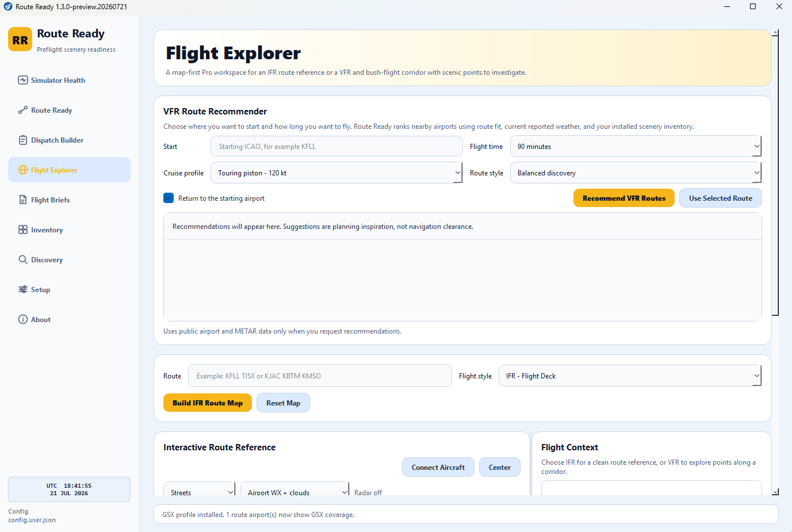
Task: Click the About info icon
Action: (23, 319)
